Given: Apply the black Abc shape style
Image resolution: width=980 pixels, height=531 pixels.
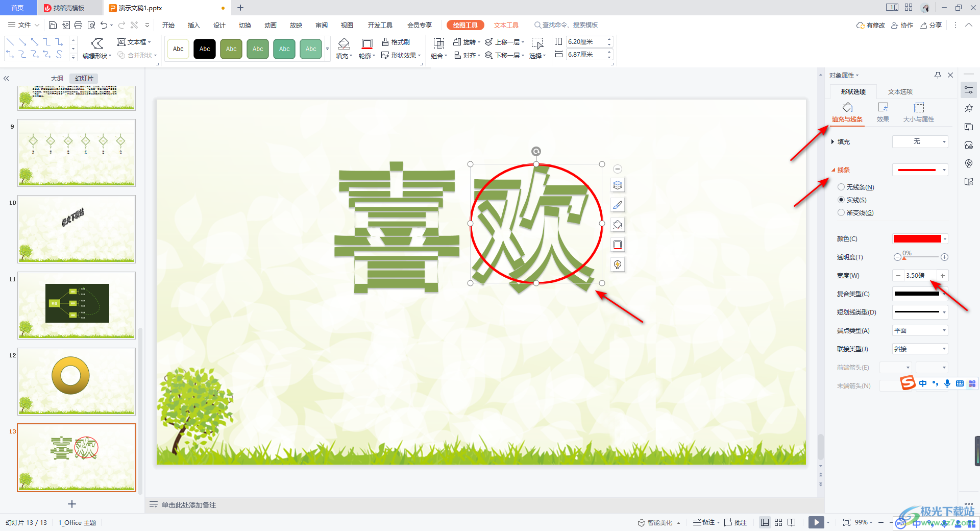Looking at the screenshot, I should (x=205, y=49).
